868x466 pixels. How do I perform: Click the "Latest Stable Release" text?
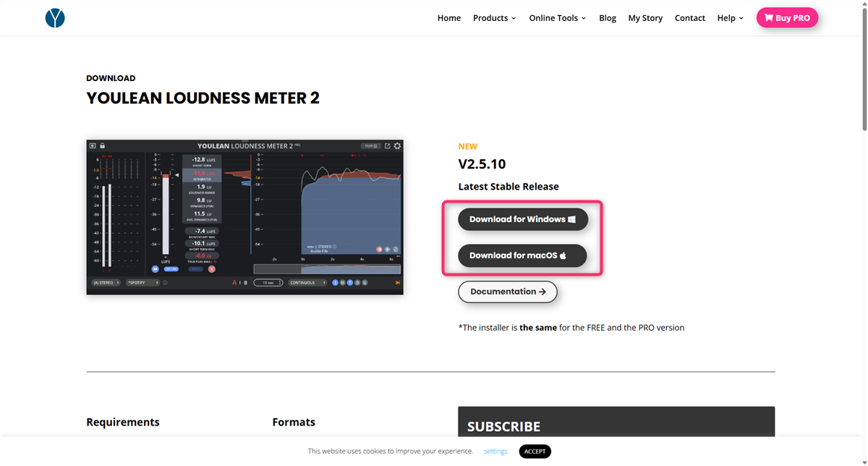[x=509, y=187]
